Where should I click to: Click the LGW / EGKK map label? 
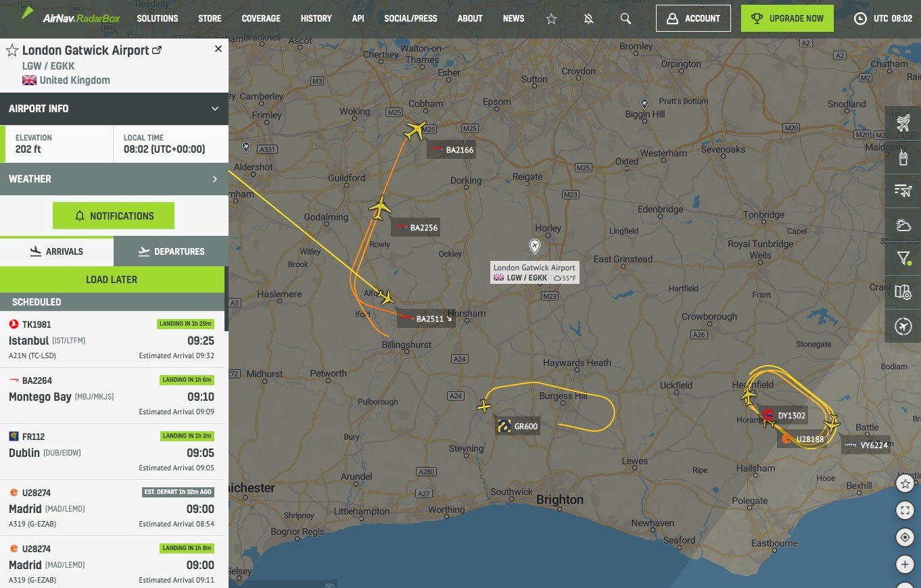coord(534,273)
